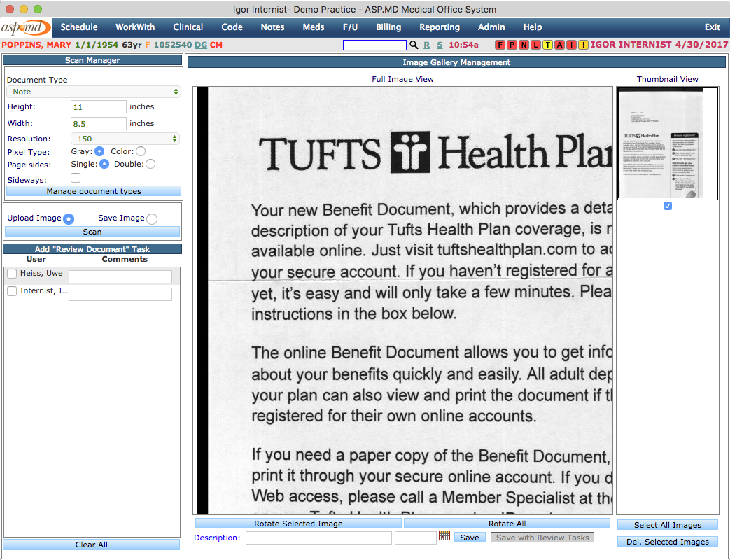Screen dimensions: 730x560
Task: Click the Clear All button
Action: [x=91, y=545]
